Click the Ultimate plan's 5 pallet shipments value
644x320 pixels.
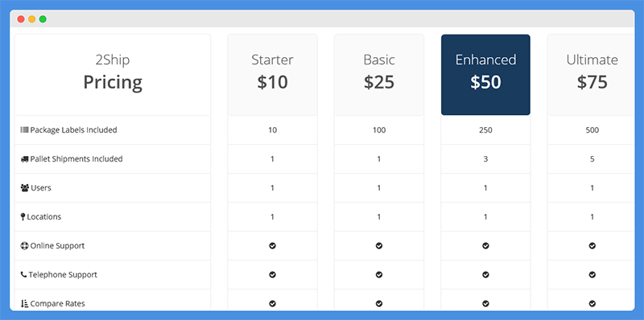tap(592, 159)
